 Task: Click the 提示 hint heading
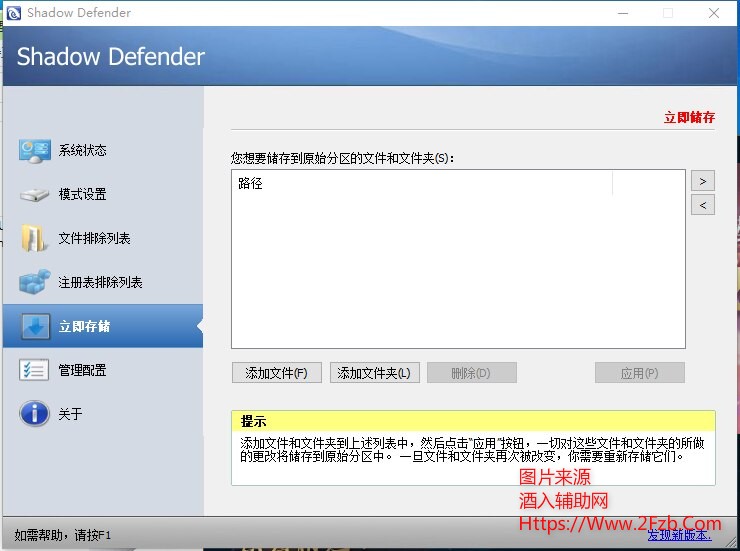253,421
